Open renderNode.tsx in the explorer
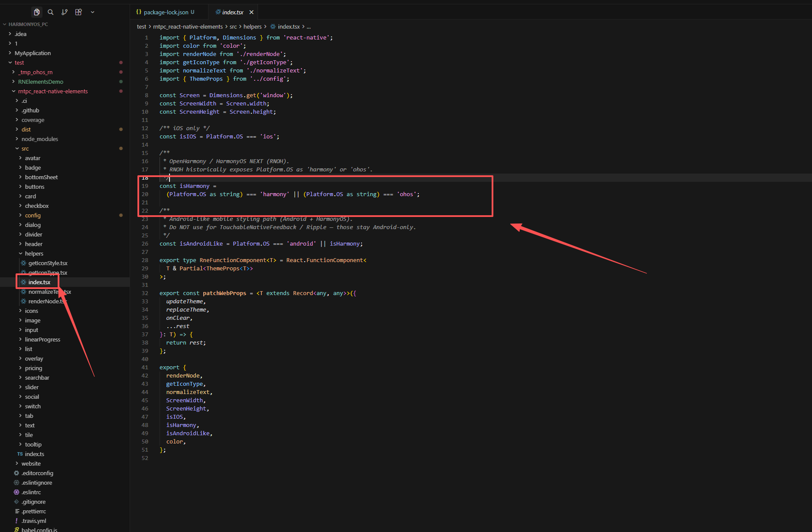812x532 pixels. 46,301
